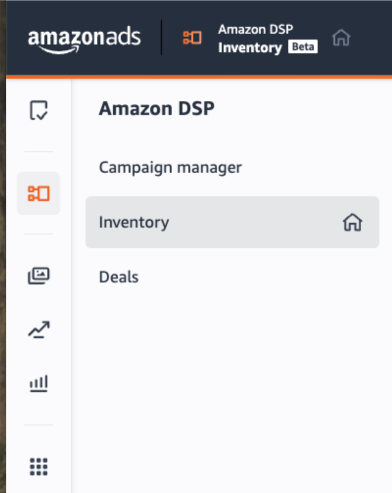Open the stacked images creatives icon
The width and height of the screenshot is (392, 493).
click(x=39, y=276)
